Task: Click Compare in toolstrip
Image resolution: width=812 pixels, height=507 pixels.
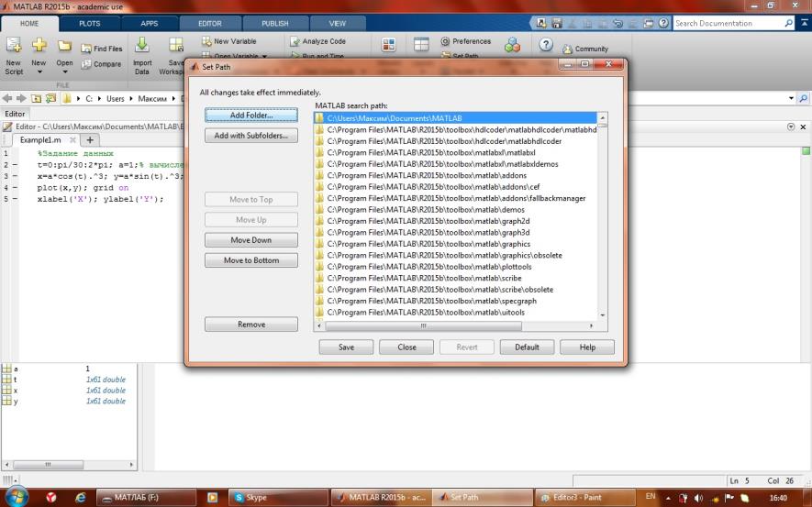Action: pyautogui.click(x=101, y=64)
